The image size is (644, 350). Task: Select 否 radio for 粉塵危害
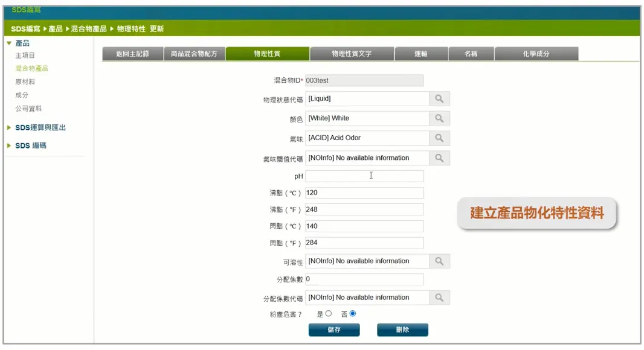coord(353,314)
